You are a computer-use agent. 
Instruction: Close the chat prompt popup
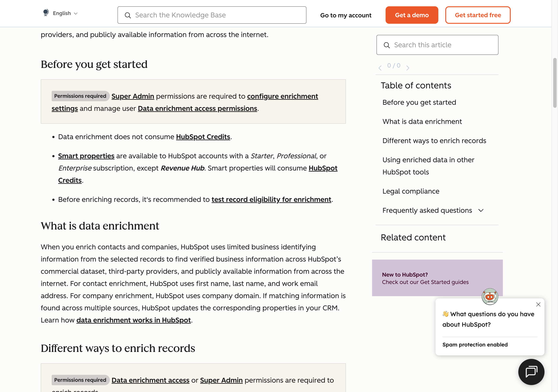pos(538,305)
